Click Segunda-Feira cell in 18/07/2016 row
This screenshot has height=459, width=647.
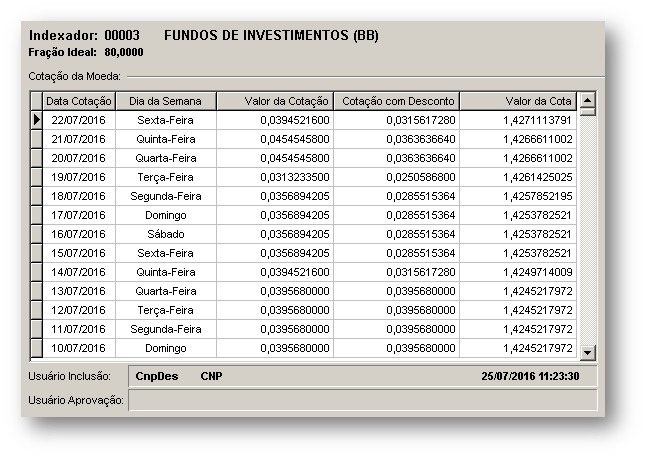coord(166,196)
